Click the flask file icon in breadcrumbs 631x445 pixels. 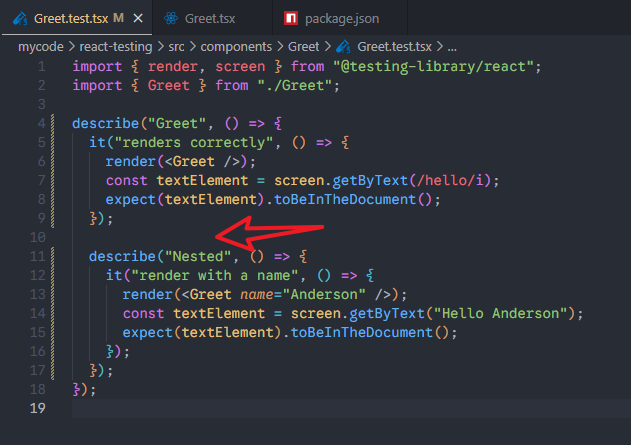coord(344,46)
